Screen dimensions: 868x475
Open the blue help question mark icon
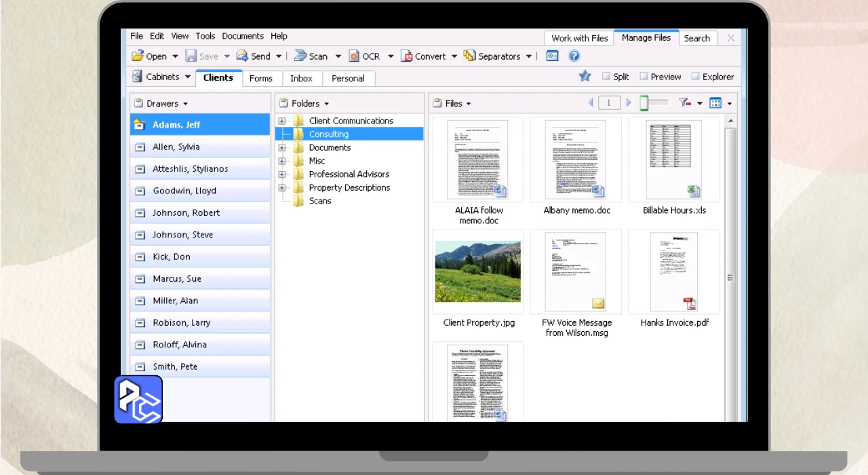pyautogui.click(x=574, y=56)
